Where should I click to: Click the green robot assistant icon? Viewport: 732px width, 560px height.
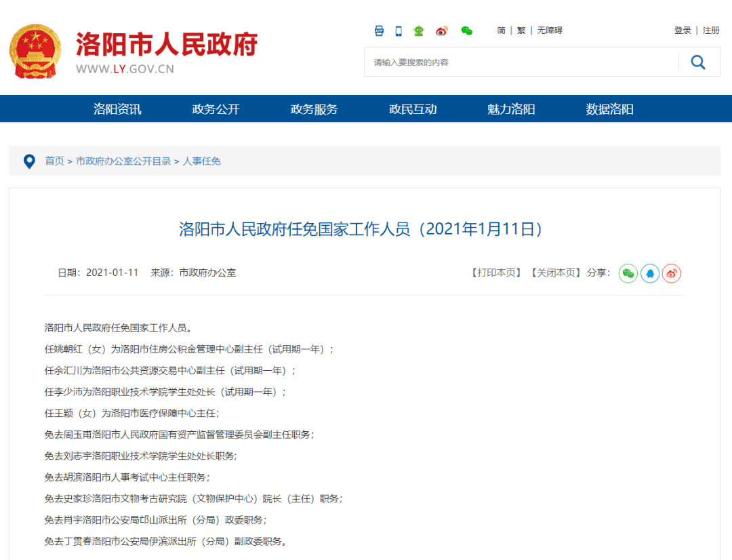coord(419,31)
